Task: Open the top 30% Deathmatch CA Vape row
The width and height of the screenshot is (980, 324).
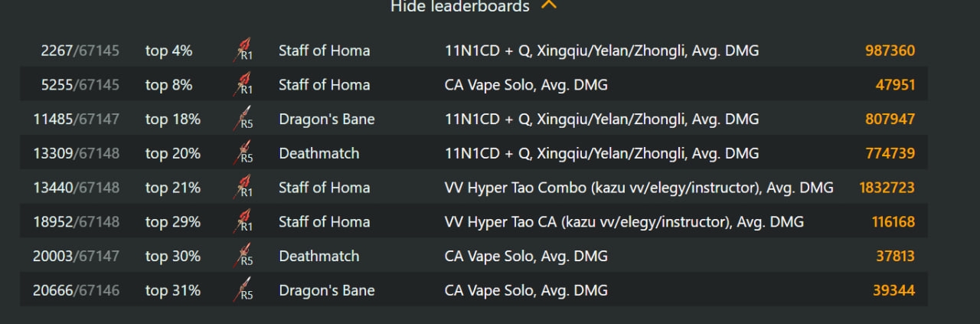Action: coord(474,256)
